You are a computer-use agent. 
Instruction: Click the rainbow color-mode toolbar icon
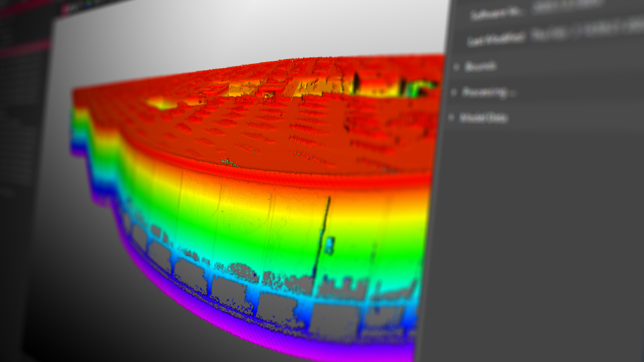pos(88,4)
